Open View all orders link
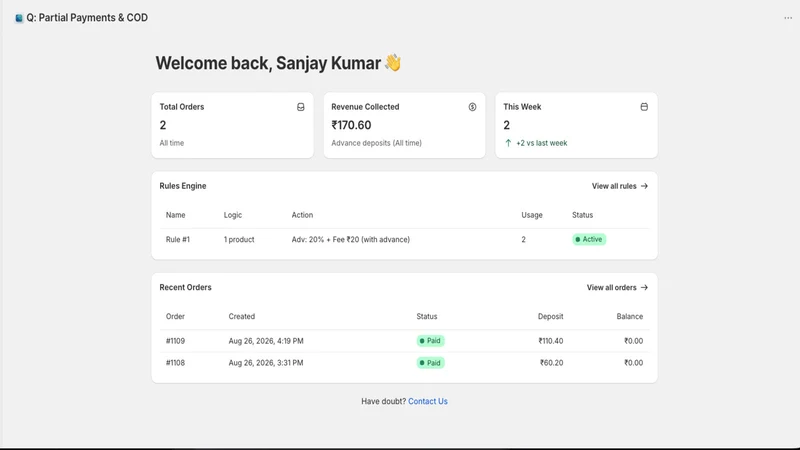 617,288
